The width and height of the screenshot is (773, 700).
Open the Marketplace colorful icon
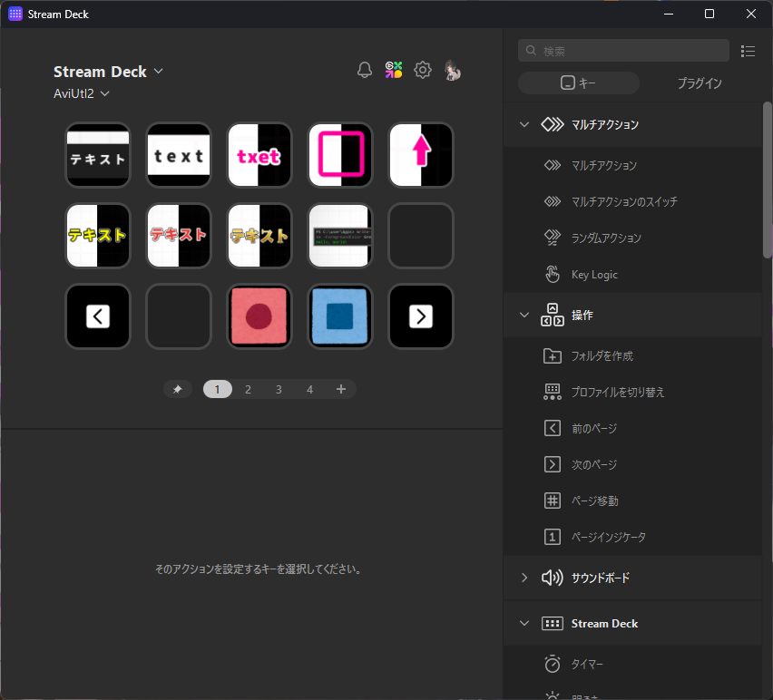[394, 70]
